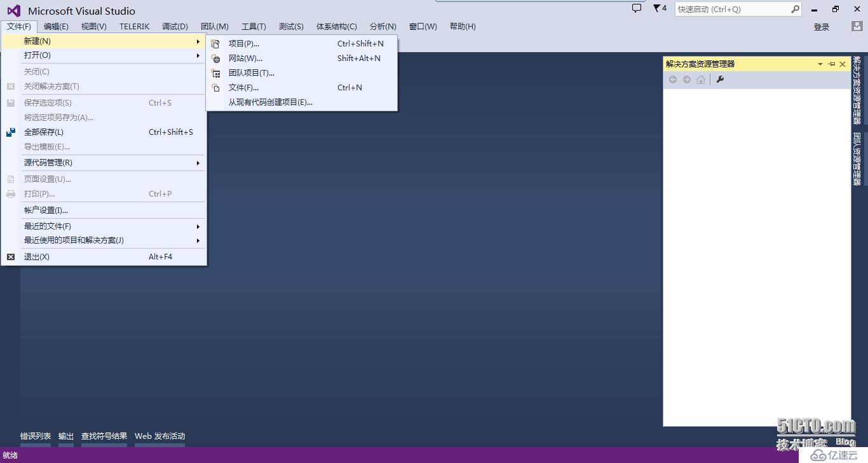Open the 调试(D) menu
This screenshot has width=868, height=463.
pos(175,27)
